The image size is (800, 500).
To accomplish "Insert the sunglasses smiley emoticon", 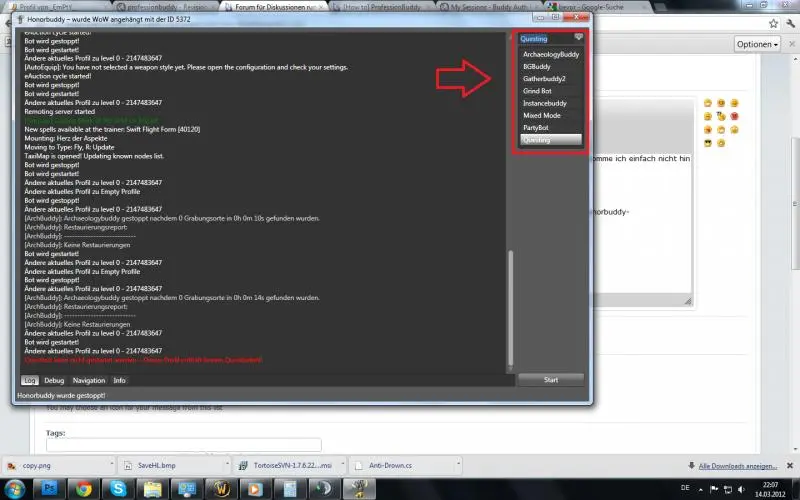I will [x=708, y=144].
